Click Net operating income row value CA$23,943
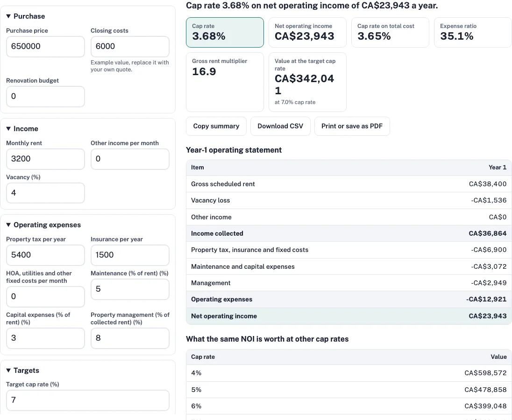The width and height of the screenshot is (512, 420). tap(488, 316)
